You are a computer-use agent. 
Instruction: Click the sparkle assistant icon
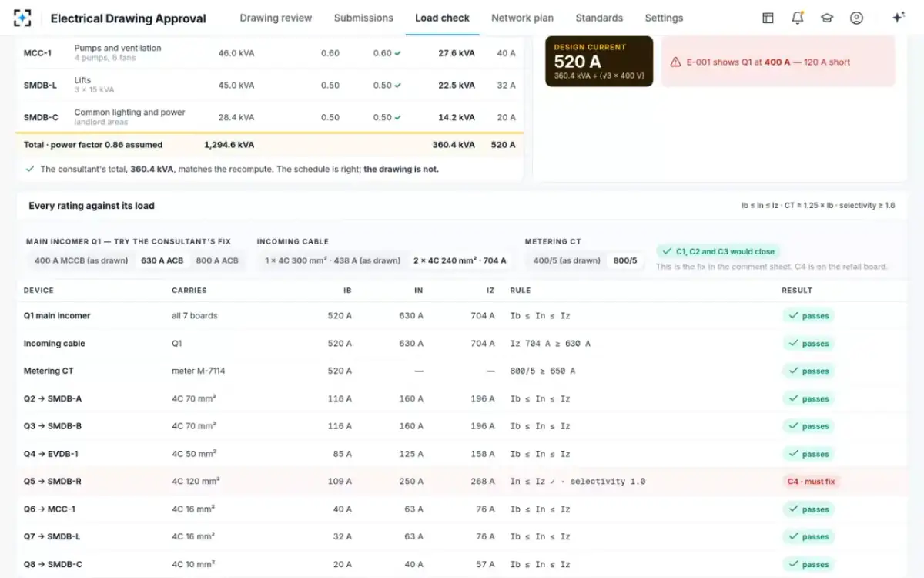pos(898,18)
